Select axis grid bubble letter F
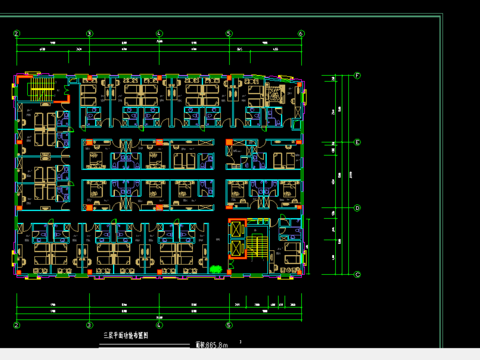This screenshot has width=480, height=360. coord(357,76)
